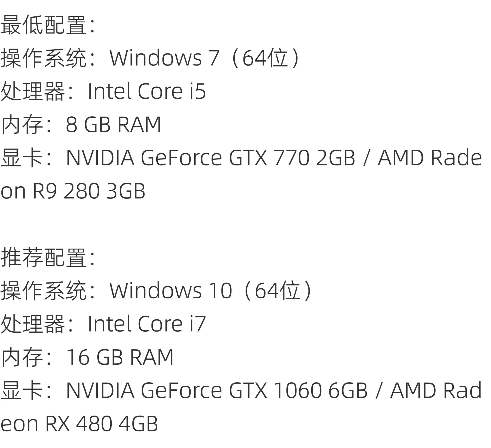The width and height of the screenshot is (491, 448).
Task: Click the R9 280 3GB text
Action: click(89, 191)
